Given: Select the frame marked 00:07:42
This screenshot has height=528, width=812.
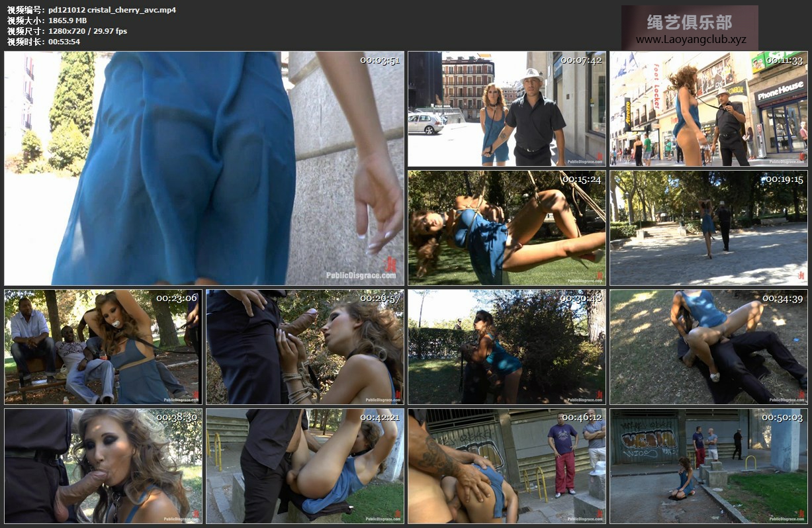Looking at the screenshot, I should 506,109.
